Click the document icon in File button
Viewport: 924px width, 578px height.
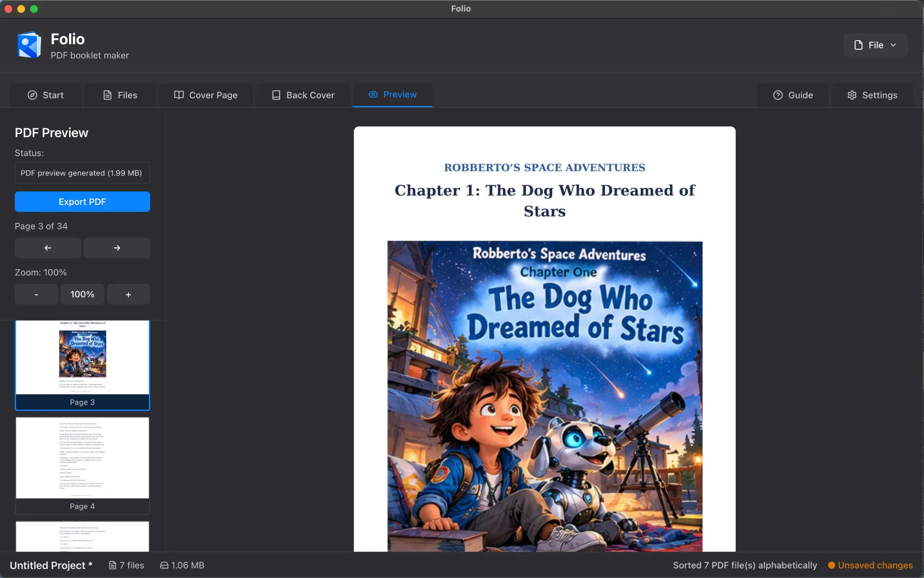click(x=859, y=45)
